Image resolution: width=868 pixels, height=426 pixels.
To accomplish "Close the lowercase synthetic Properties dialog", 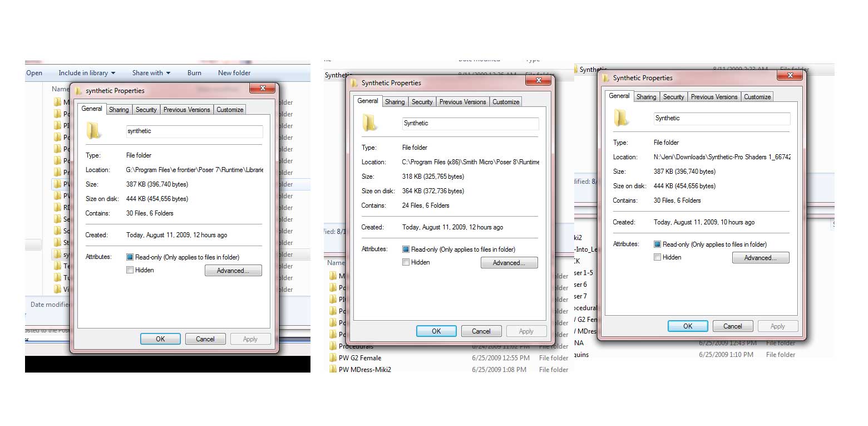I will (262, 88).
